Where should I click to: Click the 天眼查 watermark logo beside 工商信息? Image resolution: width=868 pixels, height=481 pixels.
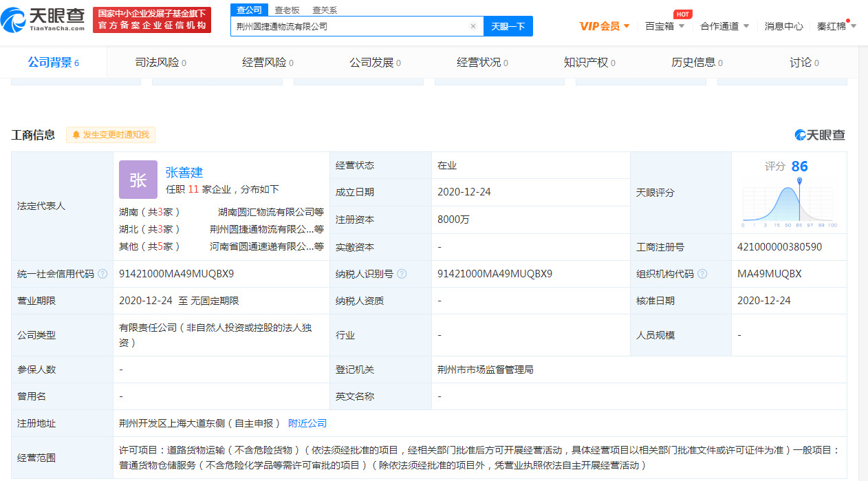(x=820, y=135)
